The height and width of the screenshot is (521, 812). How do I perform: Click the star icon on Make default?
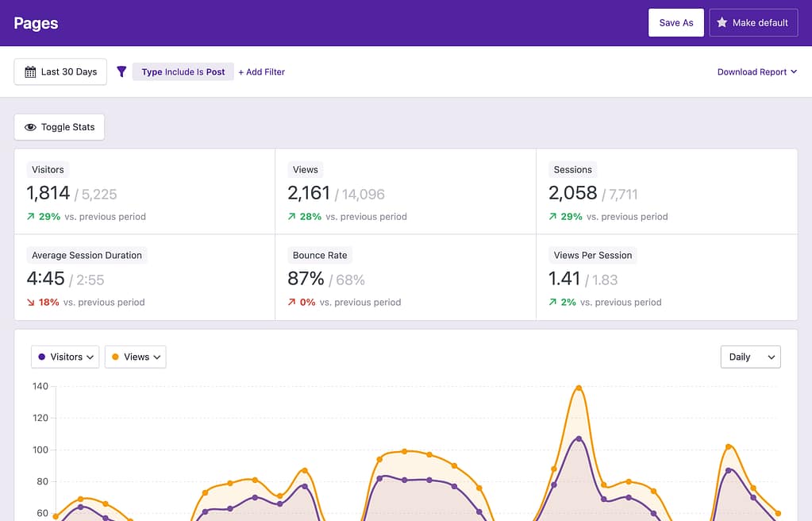[722, 23]
